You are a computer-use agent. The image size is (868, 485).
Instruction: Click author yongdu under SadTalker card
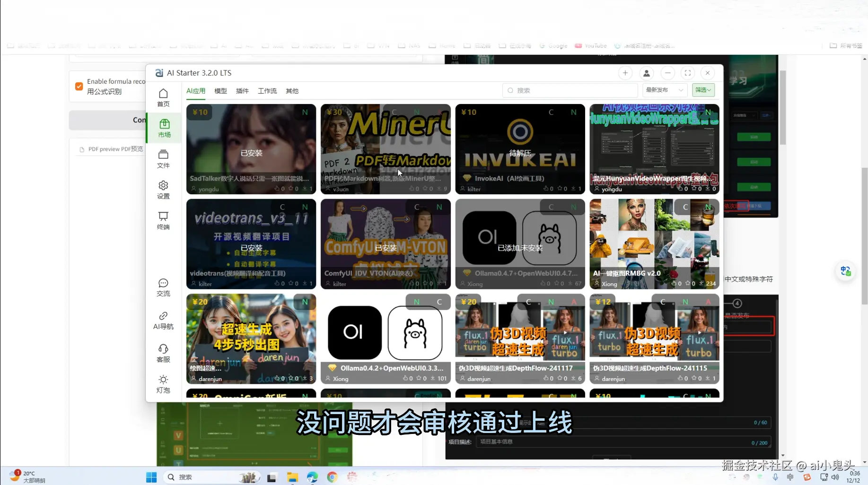pos(208,189)
